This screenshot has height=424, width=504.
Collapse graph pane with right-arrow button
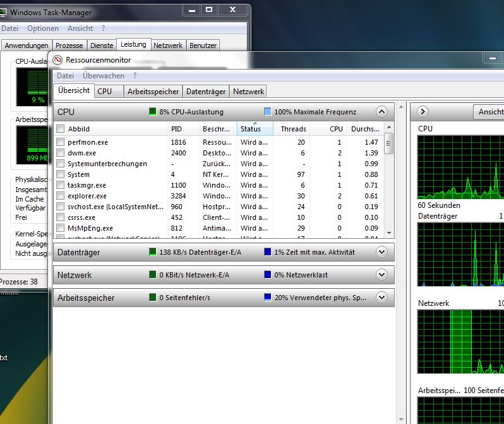423,112
